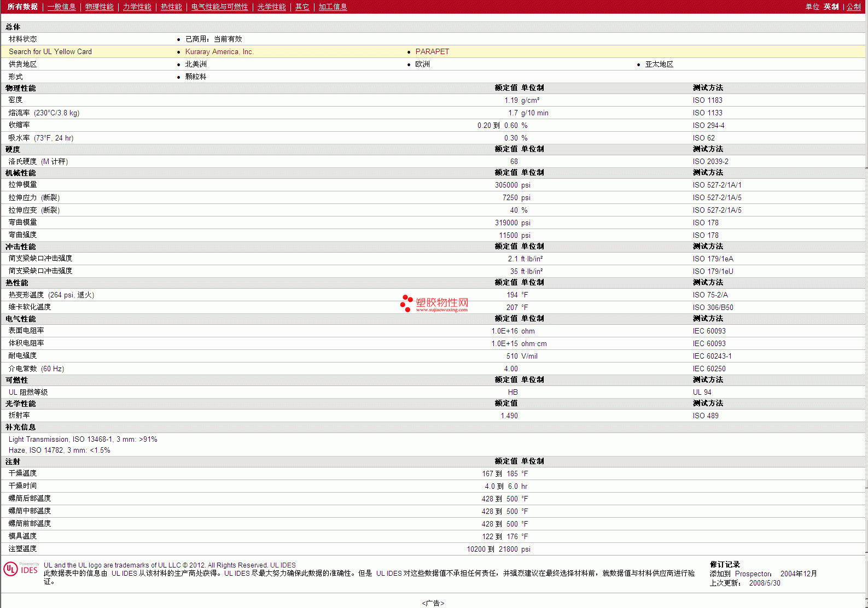Click the UL 94 test method

click(x=702, y=392)
